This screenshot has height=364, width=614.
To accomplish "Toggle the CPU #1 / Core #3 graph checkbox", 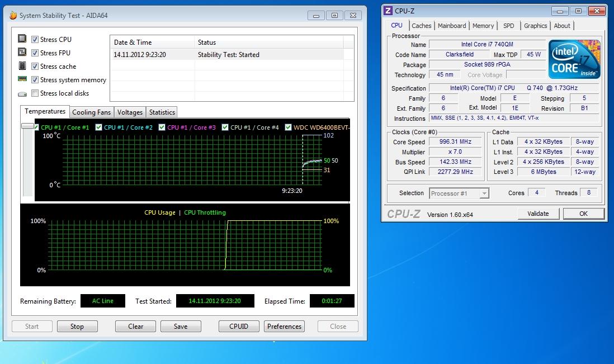I will [x=162, y=127].
